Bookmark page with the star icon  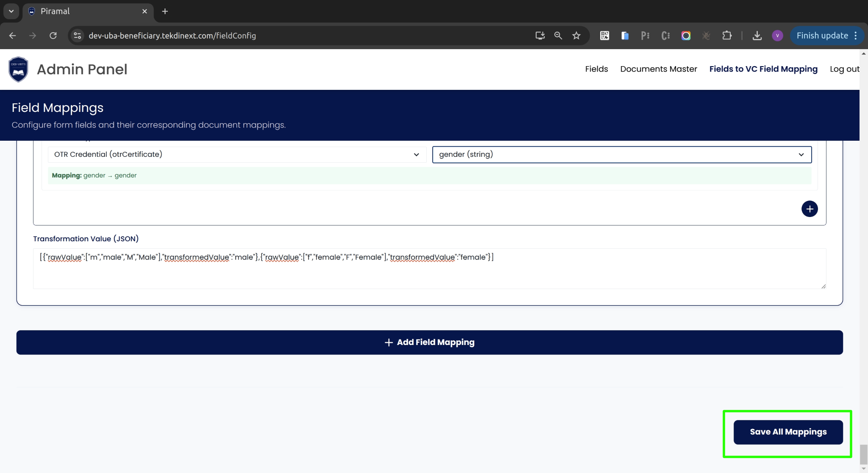[576, 36]
